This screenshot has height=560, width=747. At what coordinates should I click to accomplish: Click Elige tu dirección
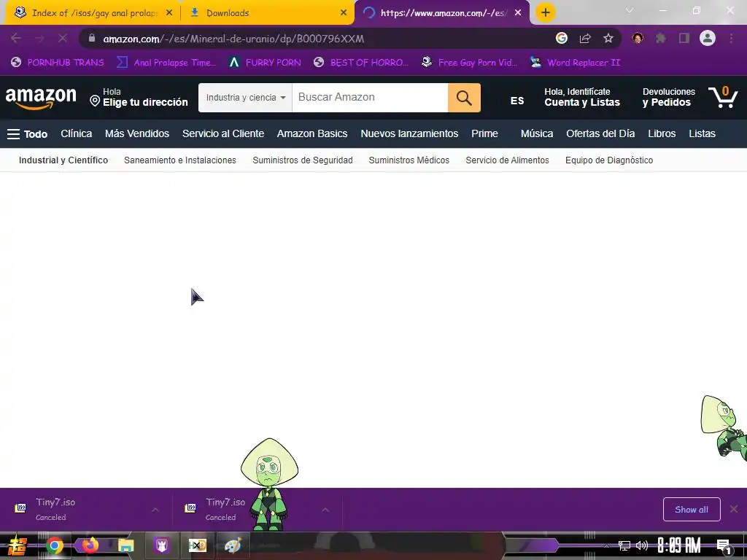tap(139, 97)
